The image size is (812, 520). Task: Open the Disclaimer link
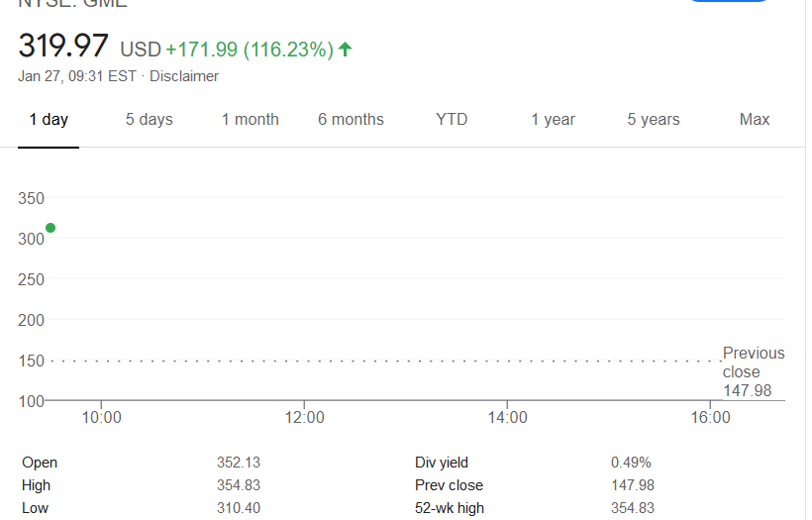pyautogui.click(x=184, y=76)
